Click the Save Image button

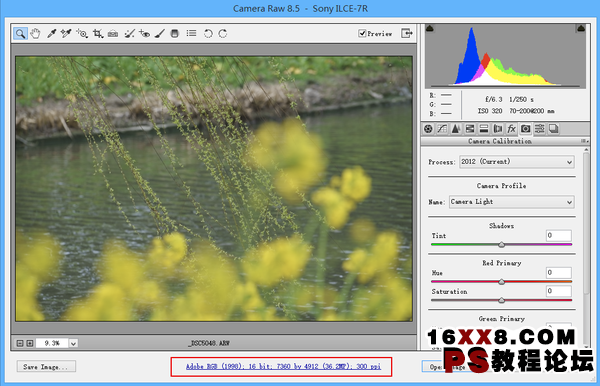coord(46,366)
